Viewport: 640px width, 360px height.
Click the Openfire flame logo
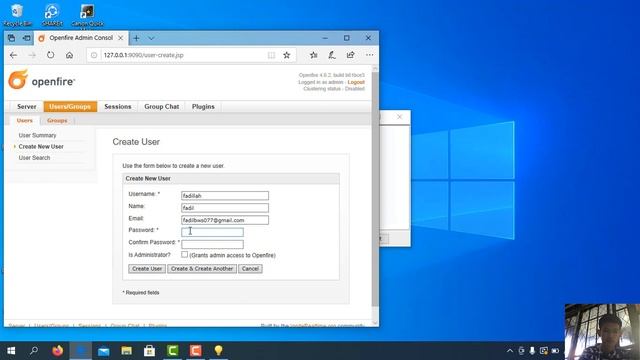click(x=18, y=79)
